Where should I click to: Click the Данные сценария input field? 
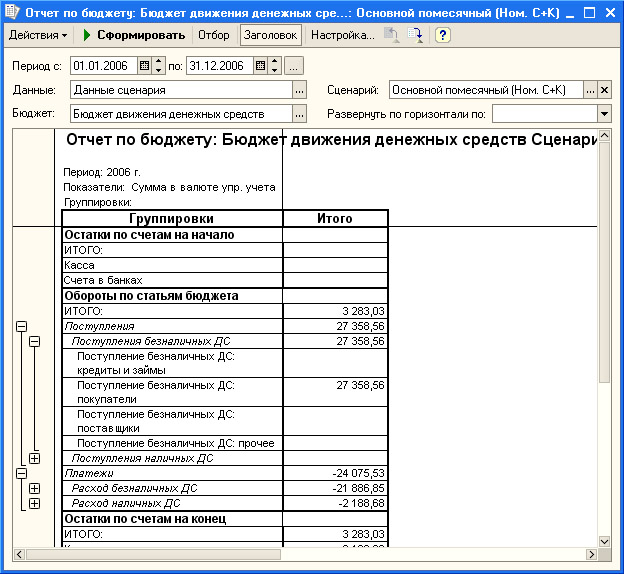181,90
